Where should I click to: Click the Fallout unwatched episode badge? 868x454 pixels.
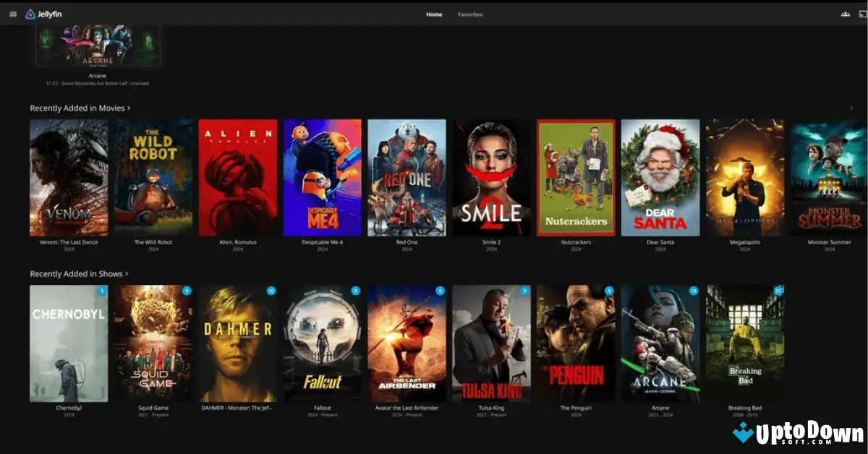click(x=357, y=288)
